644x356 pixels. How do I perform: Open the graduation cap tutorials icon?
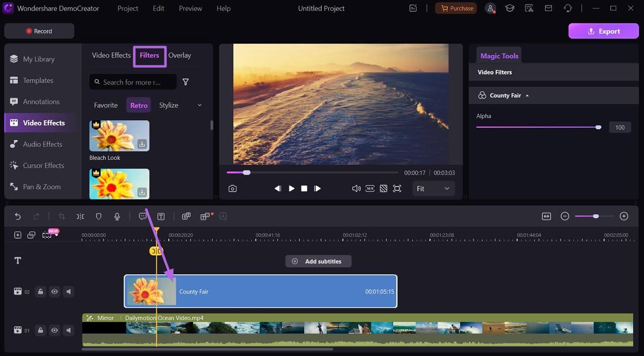pos(509,8)
